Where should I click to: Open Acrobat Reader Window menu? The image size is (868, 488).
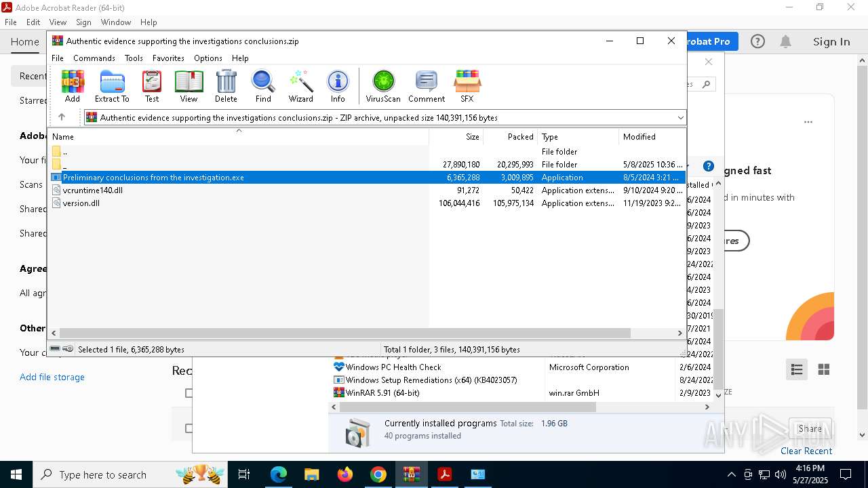click(116, 22)
